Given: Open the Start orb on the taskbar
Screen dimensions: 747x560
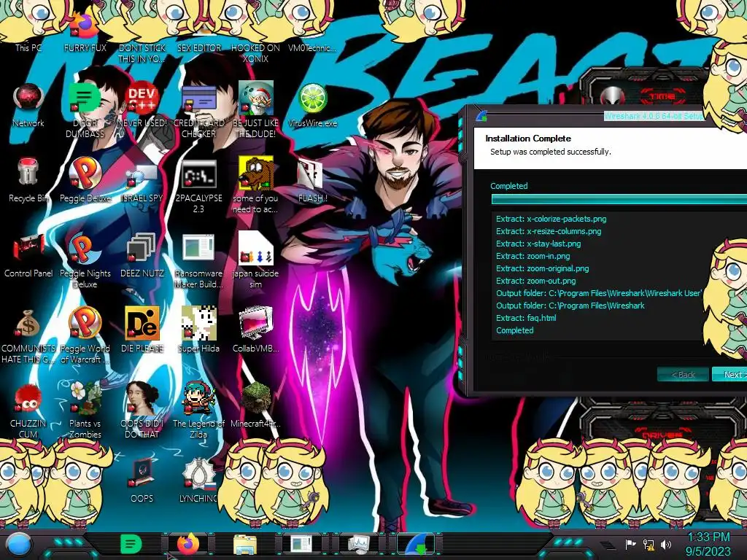Looking at the screenshot, I should click(x=19, y=544).
